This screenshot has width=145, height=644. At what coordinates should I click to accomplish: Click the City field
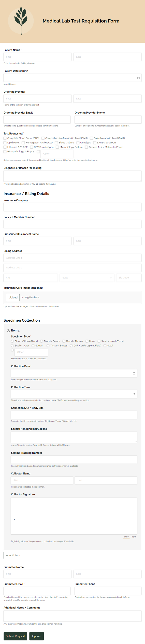tap(31, 278)
